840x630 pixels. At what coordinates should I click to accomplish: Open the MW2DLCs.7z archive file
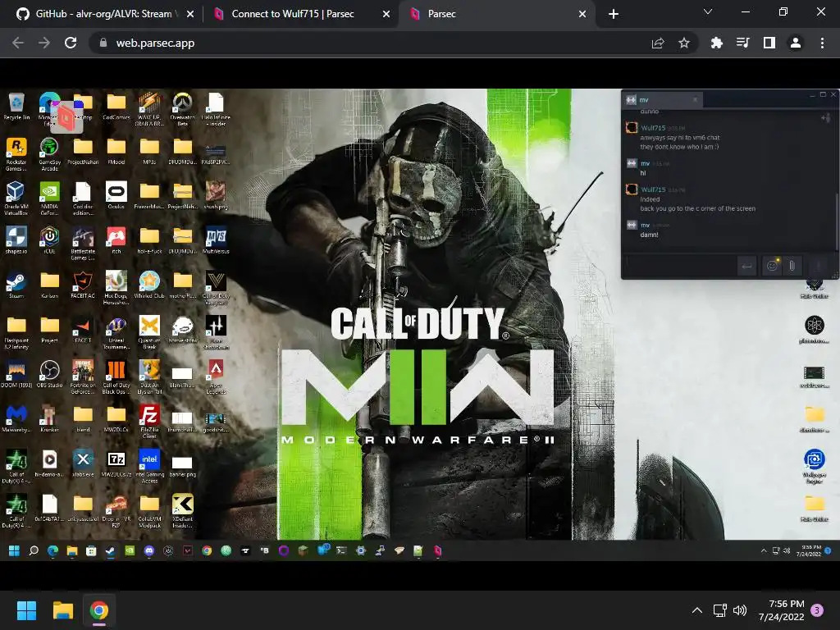(x=116, y=463)
